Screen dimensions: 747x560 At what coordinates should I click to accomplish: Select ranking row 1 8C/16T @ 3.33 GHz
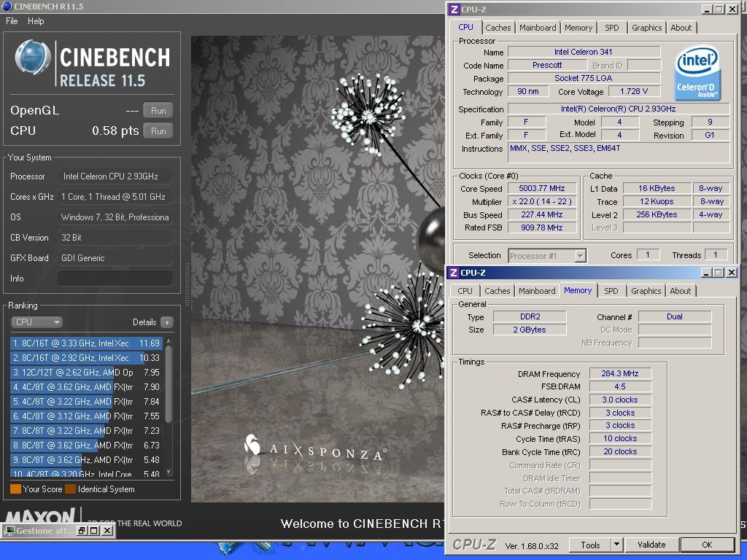click(x=86, y=343)
